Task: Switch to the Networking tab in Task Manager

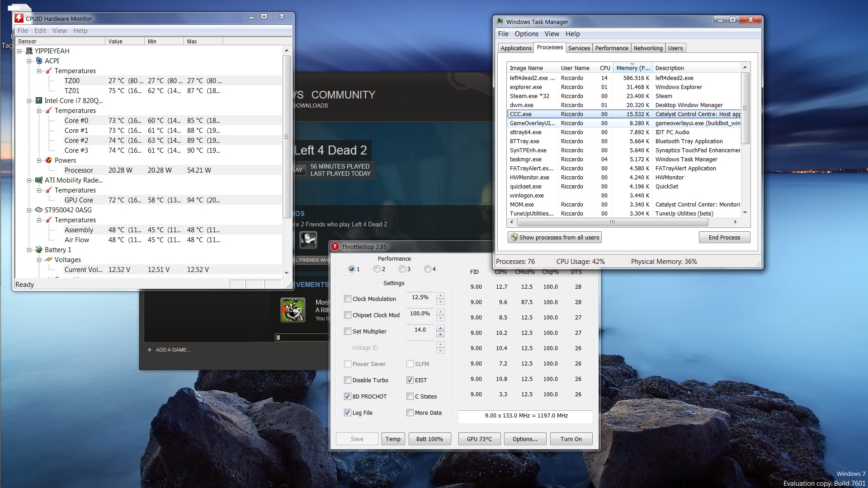Action: pyautogui.click(x=648, y=48)
